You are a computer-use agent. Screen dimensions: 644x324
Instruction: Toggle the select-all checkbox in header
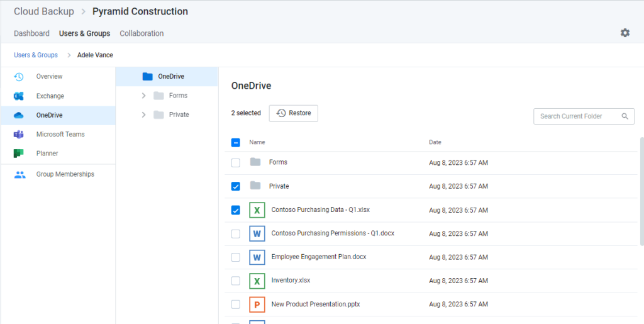236,143
